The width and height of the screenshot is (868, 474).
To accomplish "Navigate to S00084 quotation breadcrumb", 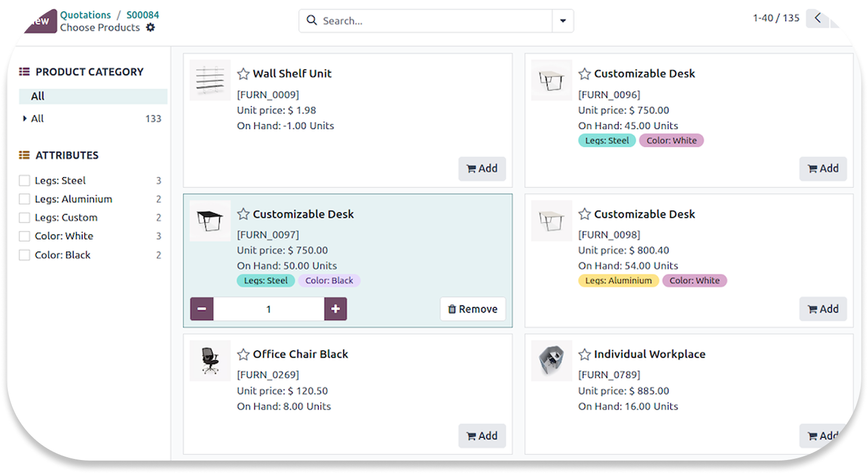I will [x=142, y=15].
